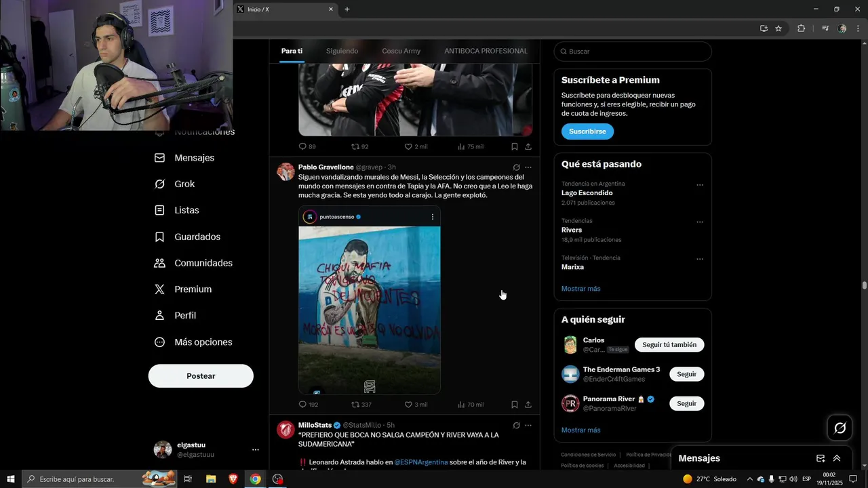
Task: Open options for Lago Escondido trend
Action: (700, 185)
